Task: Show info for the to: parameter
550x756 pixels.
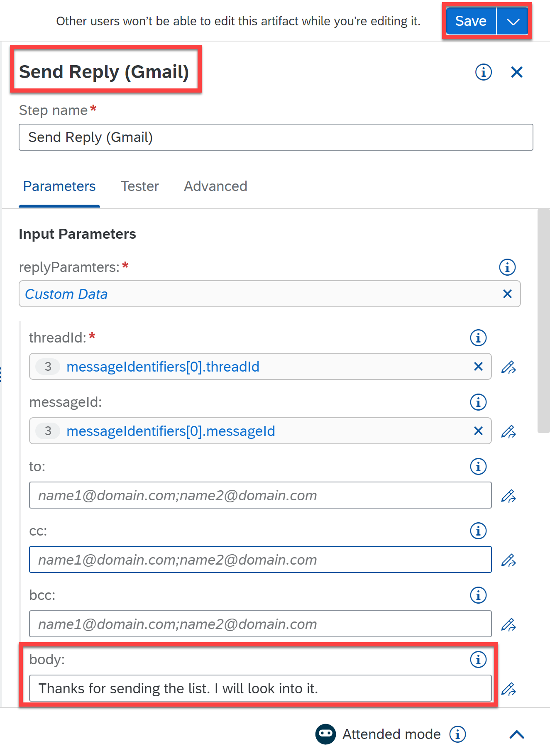Action: coord(478,466)
